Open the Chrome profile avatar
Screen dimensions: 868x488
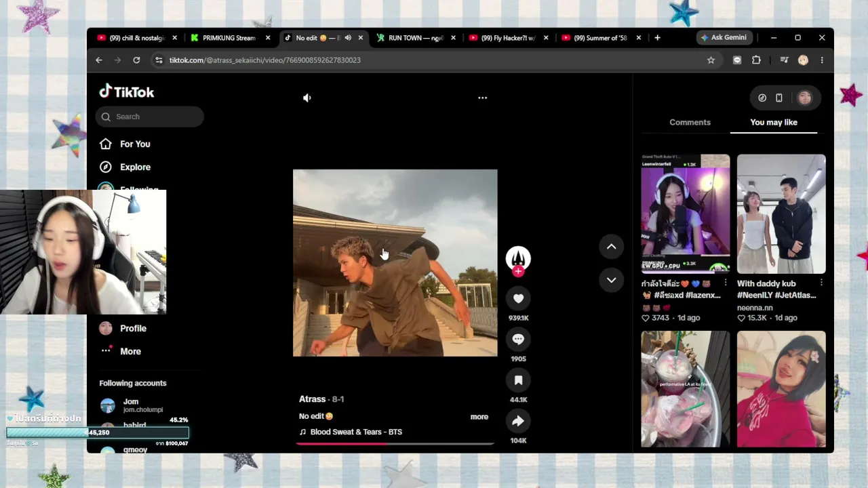[x=803, y=60]
